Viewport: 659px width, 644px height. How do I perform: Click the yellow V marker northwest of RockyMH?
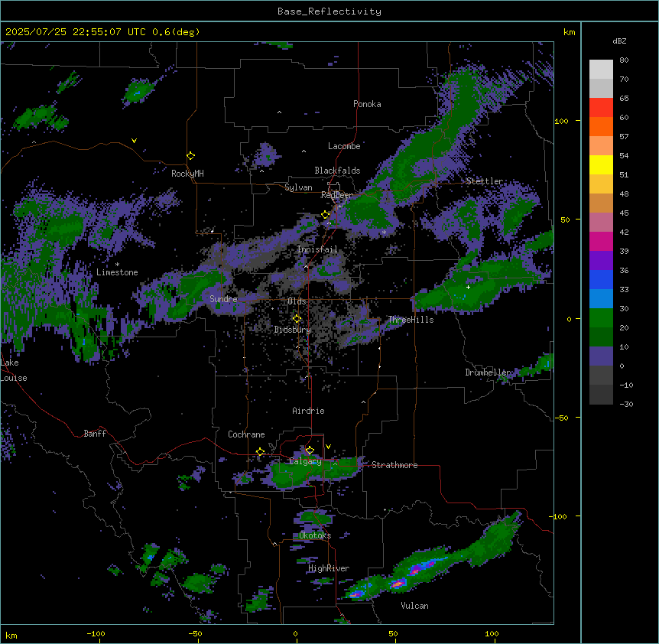click(134, 141)
